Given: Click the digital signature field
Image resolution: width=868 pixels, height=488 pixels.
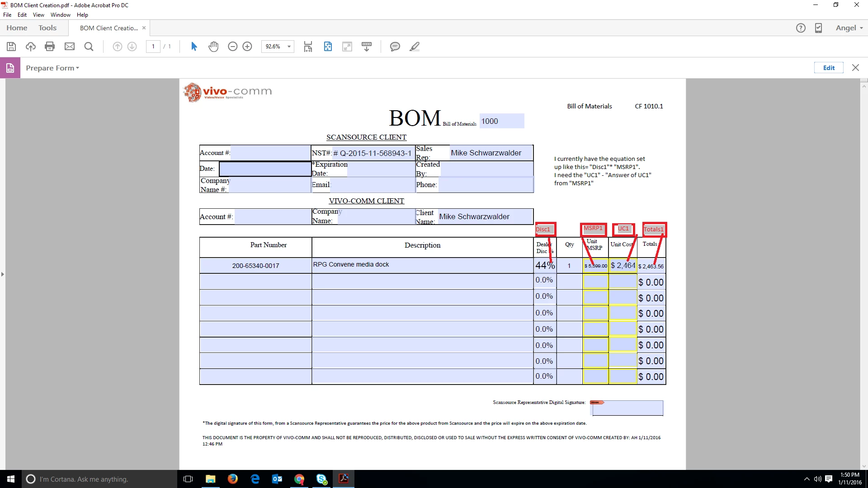Looking at the screenshot, I should [627, 408].
